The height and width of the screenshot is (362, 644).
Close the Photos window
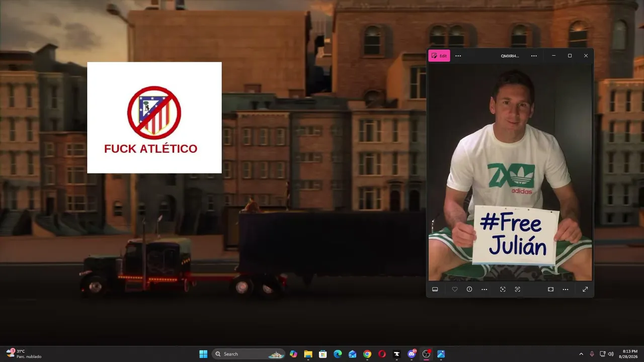tap(586, 56)
